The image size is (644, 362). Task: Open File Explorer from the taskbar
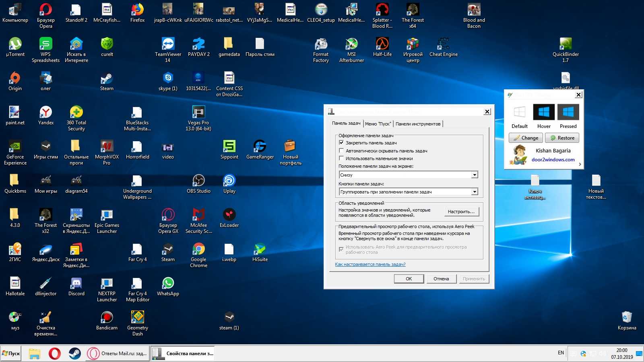coord(35,354)
